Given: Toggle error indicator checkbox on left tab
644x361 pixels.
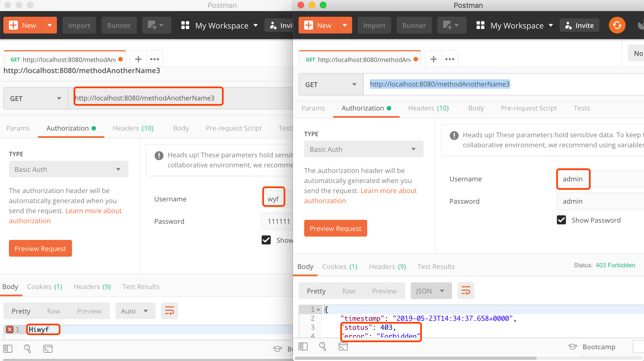Looking at the screenshot, I should pyautogui.click(x=10, y=329).
